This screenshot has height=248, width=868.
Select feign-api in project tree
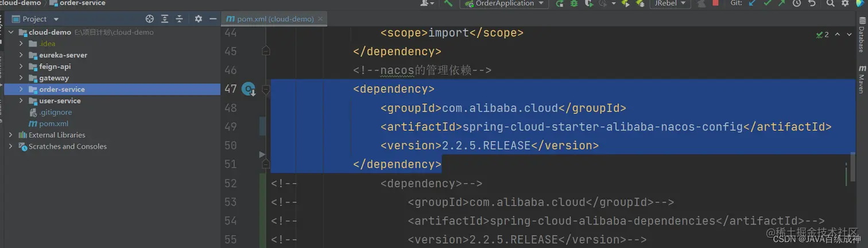pos(55,67)
